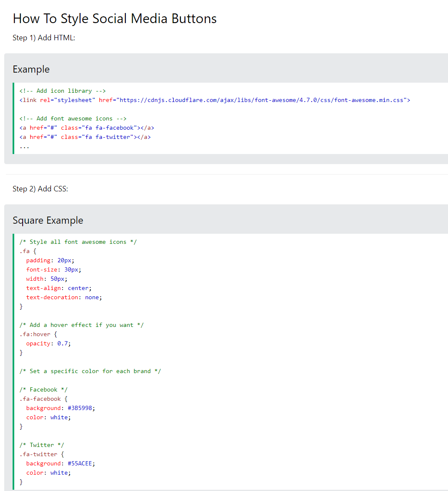Screen dimensions: 448x491
Task: Click the 'text-align: center' CSS line
Action: 59,288
